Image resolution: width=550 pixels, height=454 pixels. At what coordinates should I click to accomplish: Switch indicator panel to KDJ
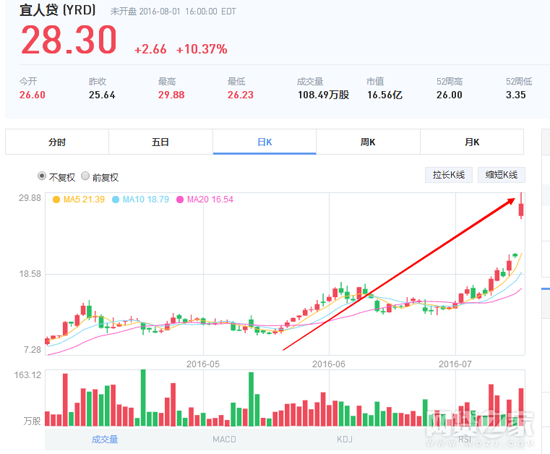pyautogui.click(x=344, y=439)
